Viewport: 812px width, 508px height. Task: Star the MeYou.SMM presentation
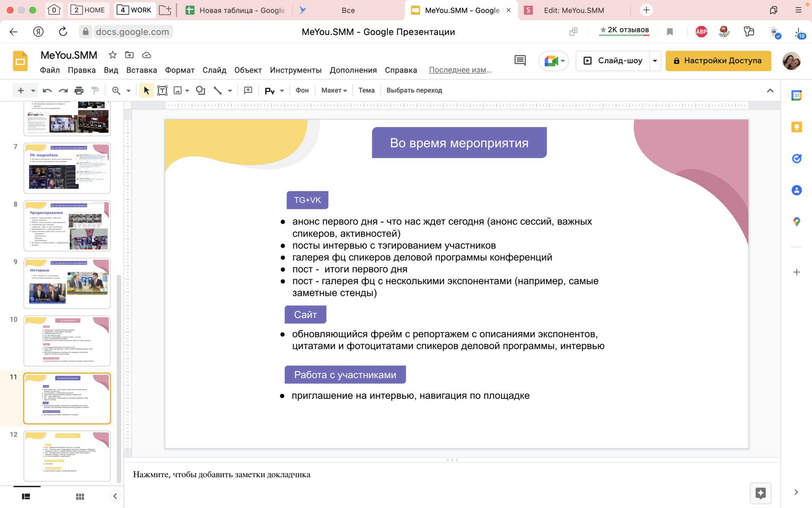click(x=112, y=55)
